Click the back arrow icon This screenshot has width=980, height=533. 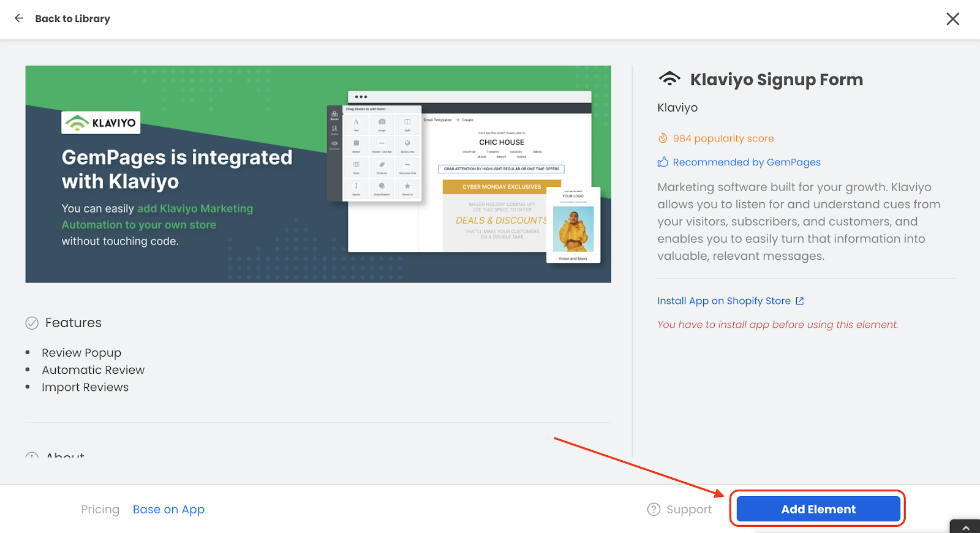(x=19, y=18)
